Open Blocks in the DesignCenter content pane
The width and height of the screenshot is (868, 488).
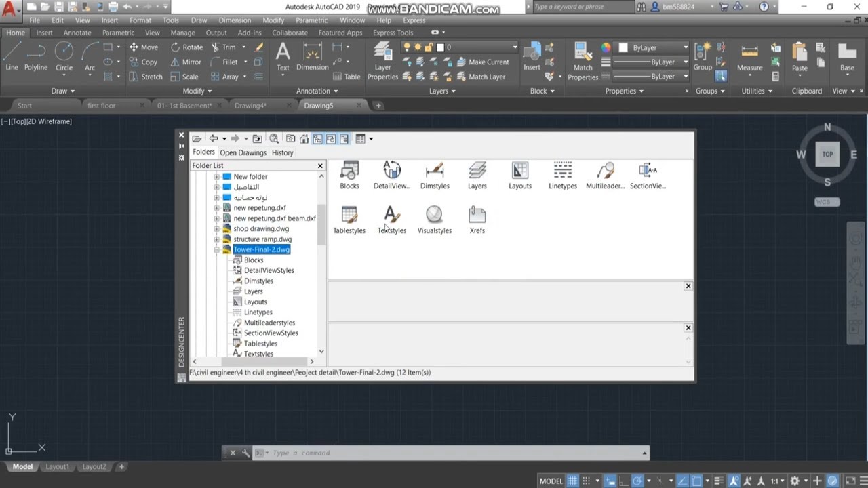(x=349, y=176)
